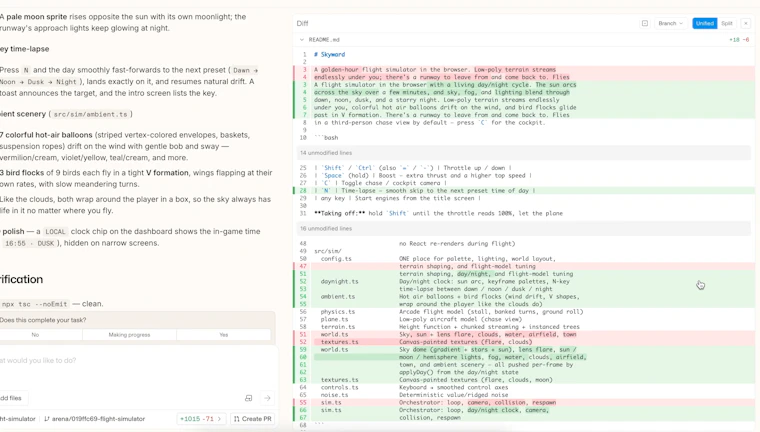Open the Branch dropdown
Screen dimensions: 760x432
[670, 23]
